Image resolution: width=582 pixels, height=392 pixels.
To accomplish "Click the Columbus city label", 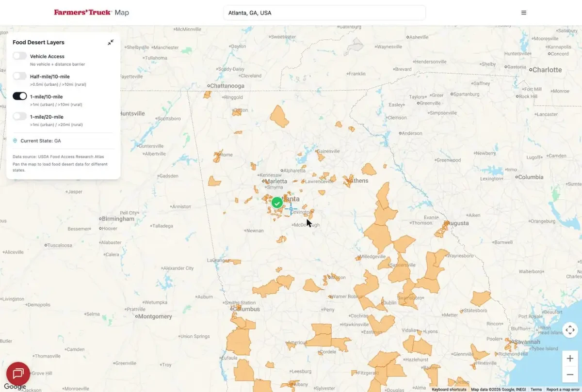I will pyautogui.click(x=246, y=309).
